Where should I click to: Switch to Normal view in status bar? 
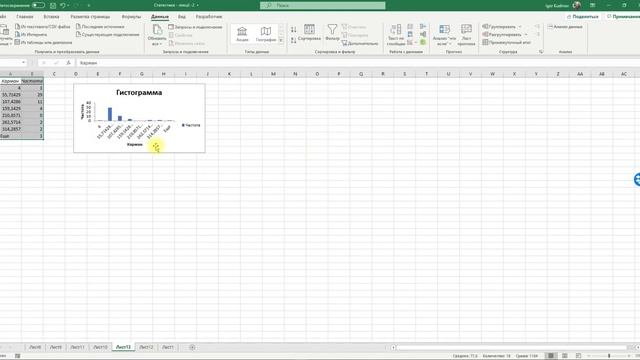551,356
